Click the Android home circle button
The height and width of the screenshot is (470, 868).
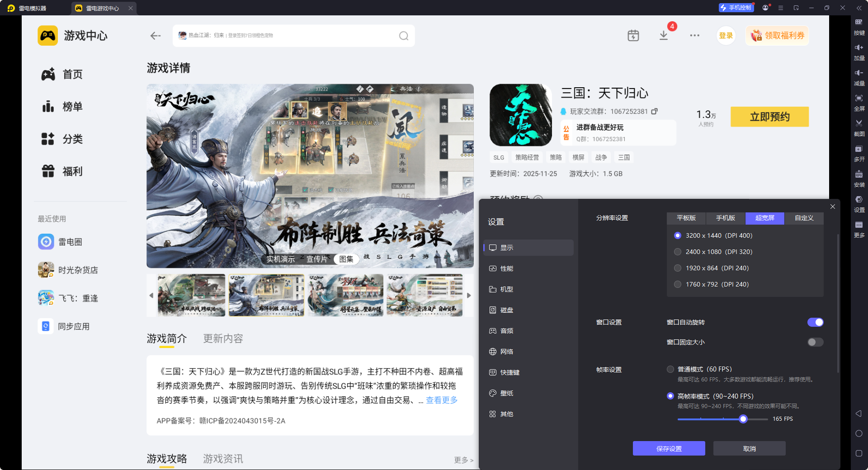pos(859,433)
